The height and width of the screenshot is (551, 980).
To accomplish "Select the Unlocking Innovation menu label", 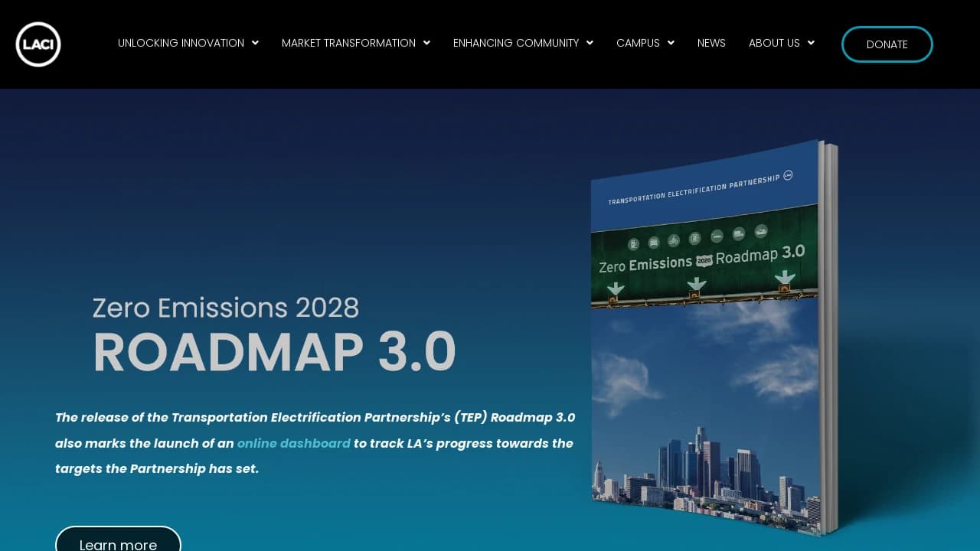I will tap(181, 43).
